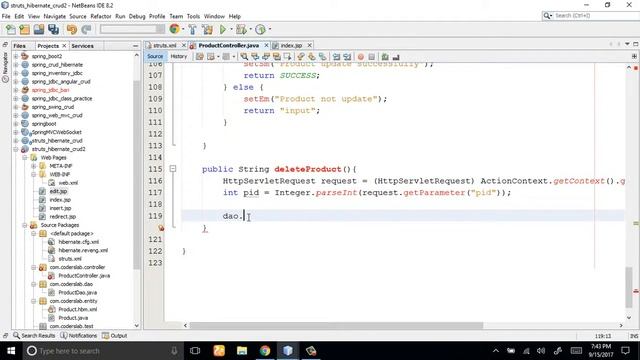640x360 pixels.
Task: Click the Stop Macro Recording icon
Action: coord(371,57)
